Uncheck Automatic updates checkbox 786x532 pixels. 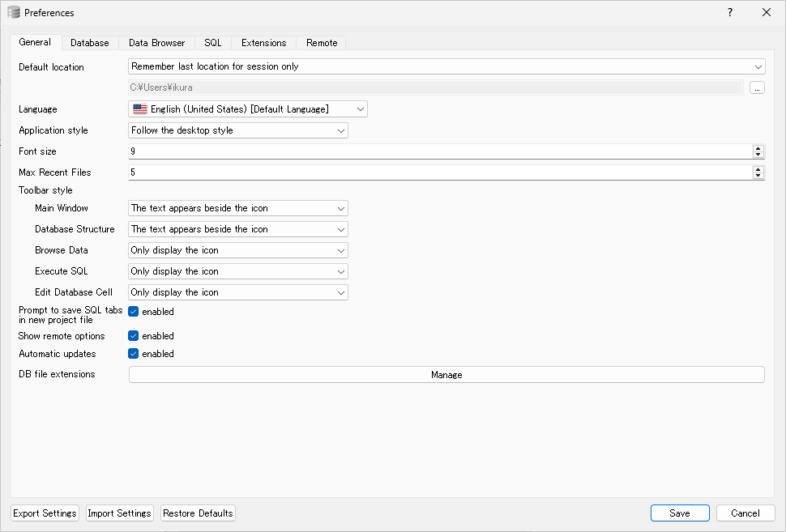pyautogui.click(x=134, y=353)
